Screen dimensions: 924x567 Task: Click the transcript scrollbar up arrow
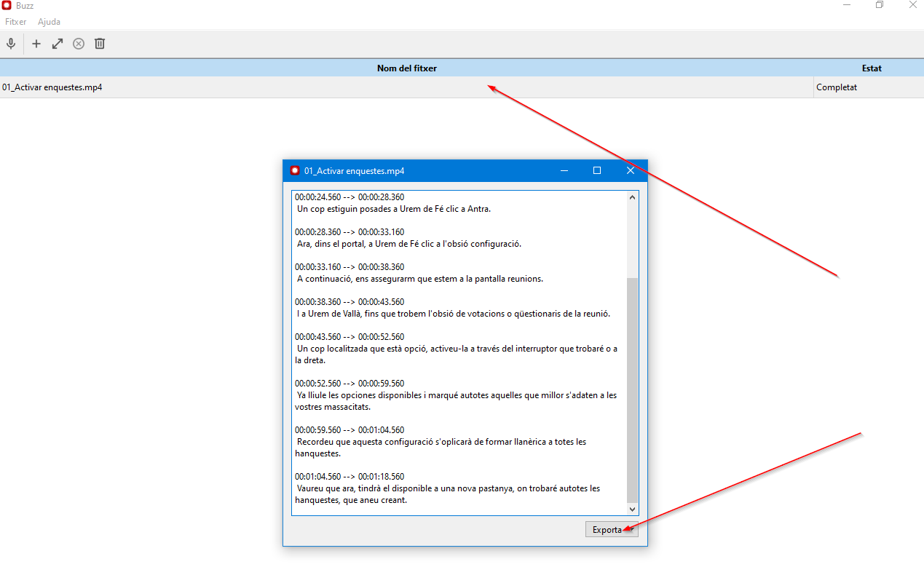click(x=632, y=197)
